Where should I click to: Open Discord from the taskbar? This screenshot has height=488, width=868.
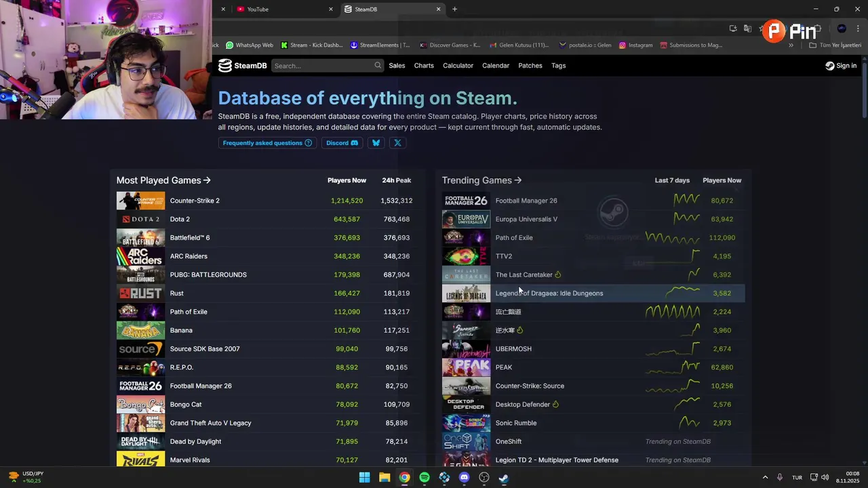[x=464, y=477]
